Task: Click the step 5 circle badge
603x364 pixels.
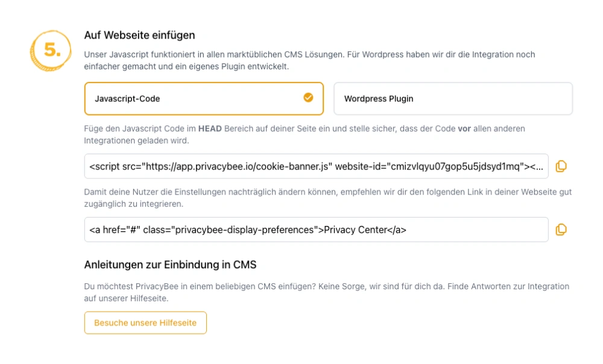Action: [x=52, y=51]
